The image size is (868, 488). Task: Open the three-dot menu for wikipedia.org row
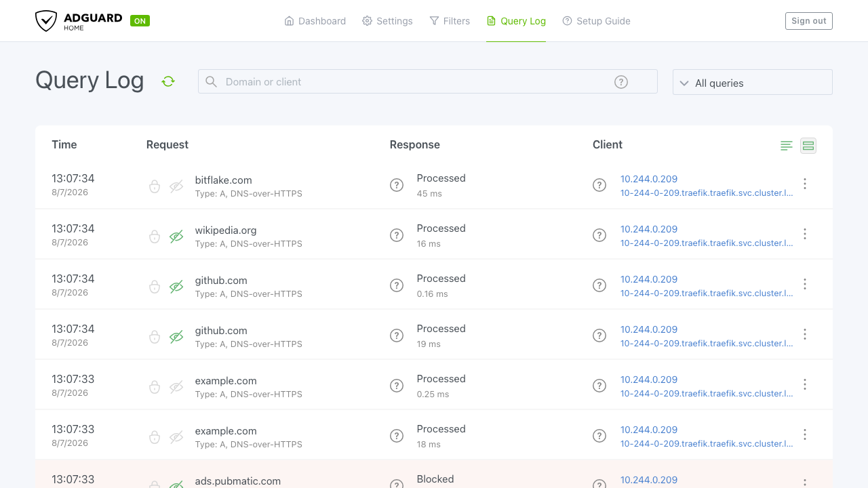click(805, 234)
